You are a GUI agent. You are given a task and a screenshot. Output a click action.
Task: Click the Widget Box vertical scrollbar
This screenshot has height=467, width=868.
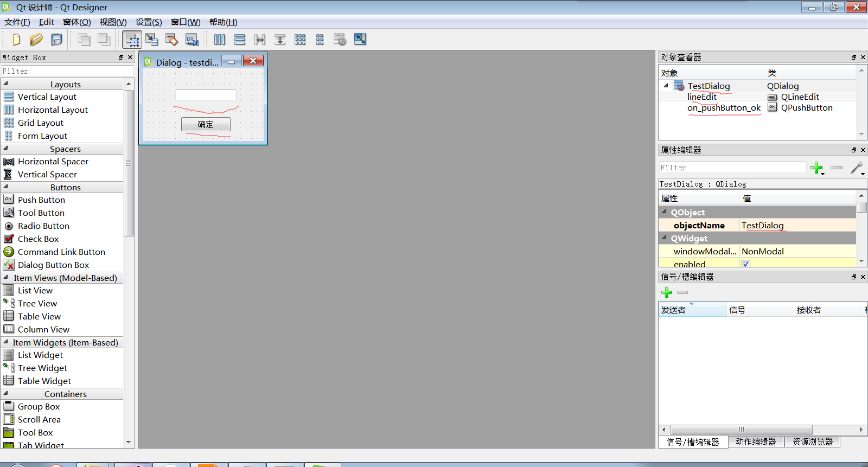click(129, 163)
